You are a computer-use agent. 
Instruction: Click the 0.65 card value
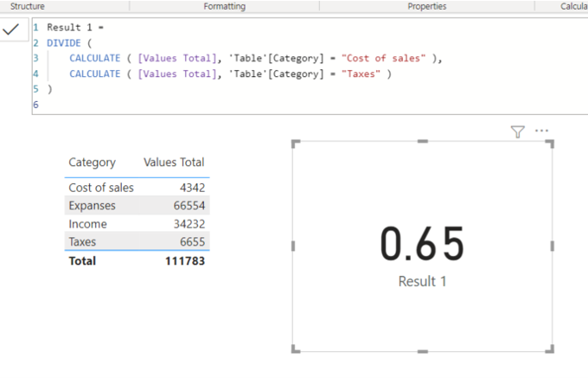click(422, 244)
